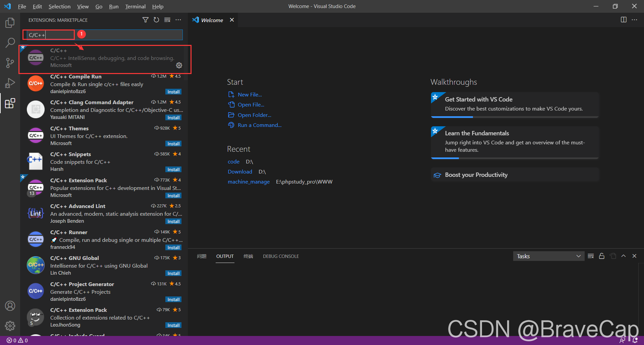The width and height of the screenshot is (644, 345).
Task: Select the Welcome editor tab
Action: (x=212, y=20)
